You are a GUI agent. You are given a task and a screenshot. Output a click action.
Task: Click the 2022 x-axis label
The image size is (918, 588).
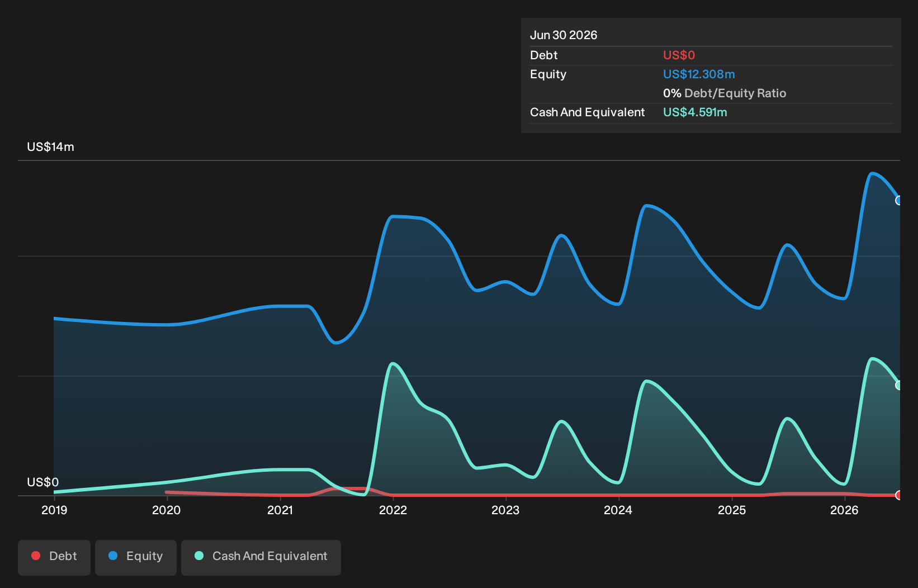click(393, 510)
